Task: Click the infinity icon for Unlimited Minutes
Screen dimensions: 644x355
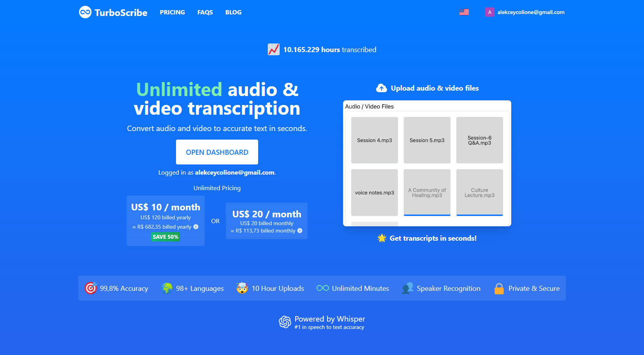Action: point(323,288)
